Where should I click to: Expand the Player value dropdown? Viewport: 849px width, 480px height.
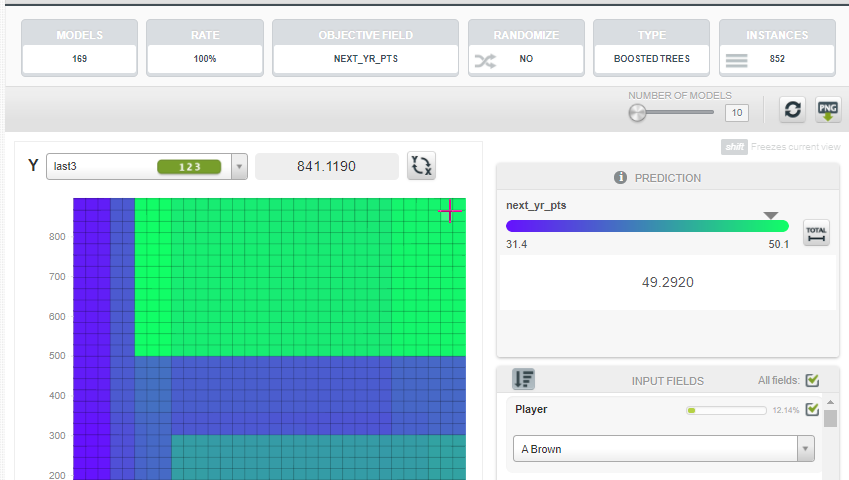click(805, 449)
